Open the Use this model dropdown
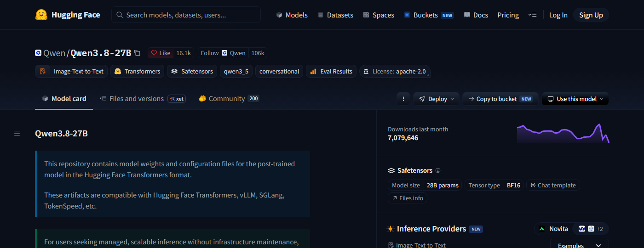The width and height of the screenshot is (644, 248). tap(575, 99)
